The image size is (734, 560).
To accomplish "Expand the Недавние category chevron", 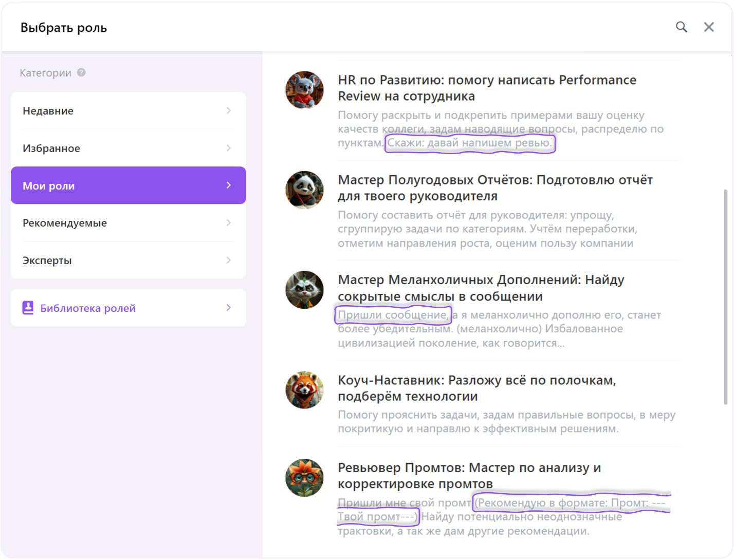I will coord(229,110).
